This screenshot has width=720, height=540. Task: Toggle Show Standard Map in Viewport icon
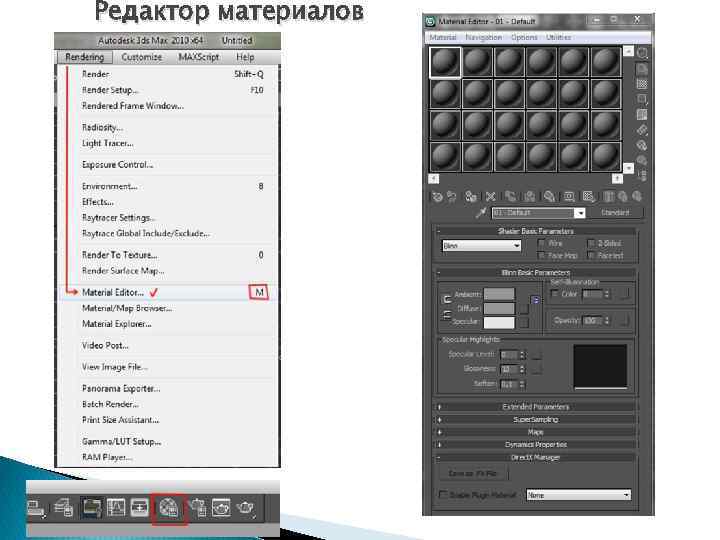click(x=589, y=197)
